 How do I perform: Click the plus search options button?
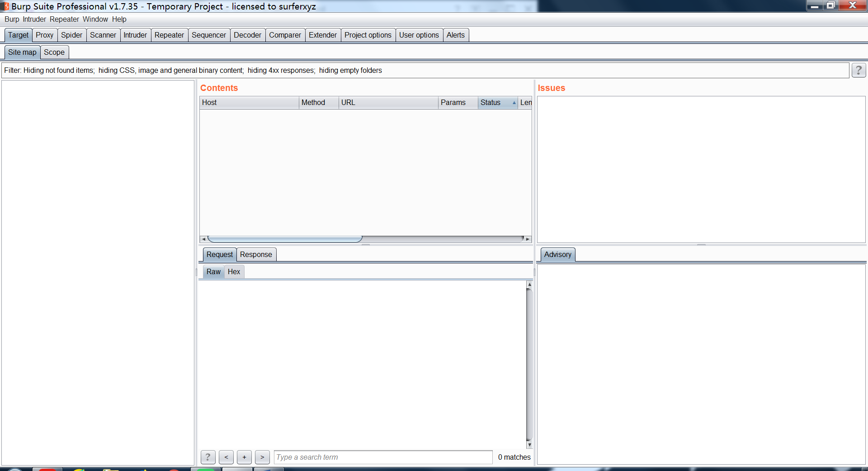[244, 457]
